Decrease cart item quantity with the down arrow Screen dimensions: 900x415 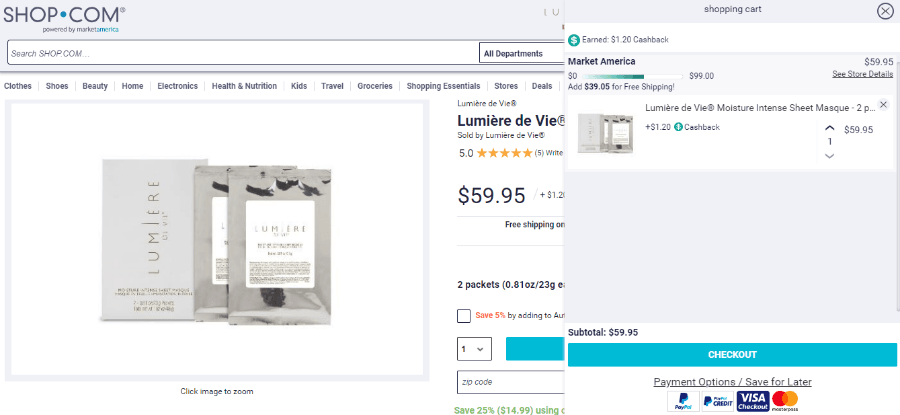(x=829, y=156)
